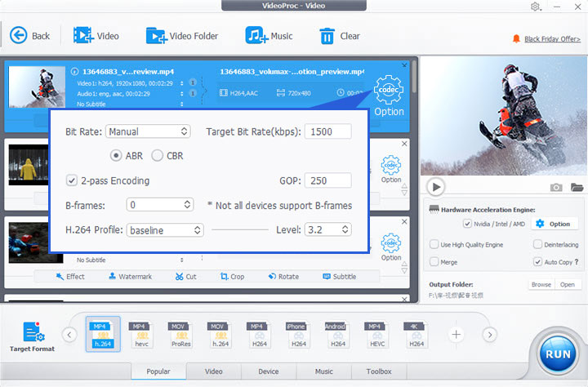This screenshot has width=588, height=387.
Task: Toggle Nvidia / Intel / AMD checkbox
Action: (467, 224)
